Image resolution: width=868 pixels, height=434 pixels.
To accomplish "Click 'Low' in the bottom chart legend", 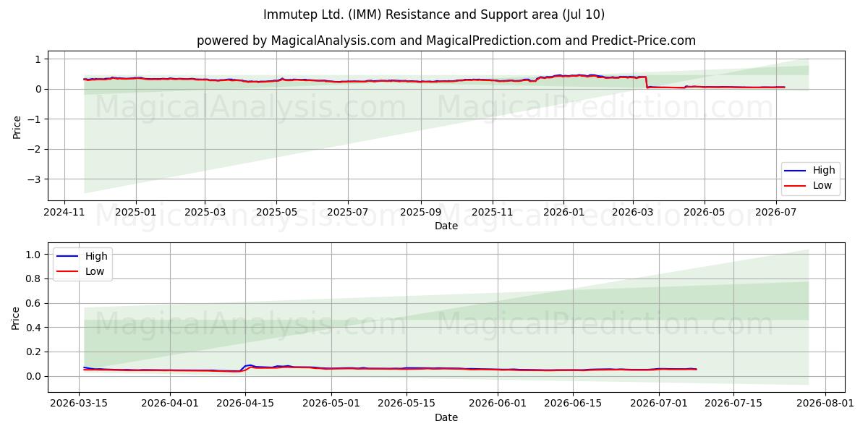I will click(x=95, y=271).
